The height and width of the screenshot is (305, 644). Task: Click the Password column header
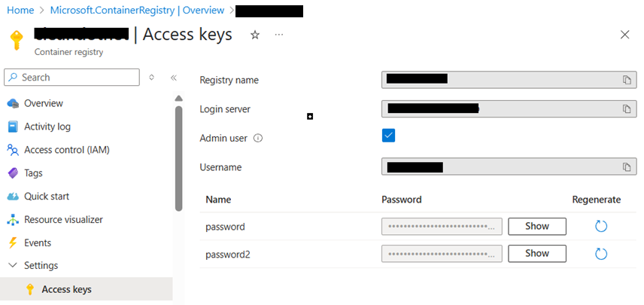402,200
